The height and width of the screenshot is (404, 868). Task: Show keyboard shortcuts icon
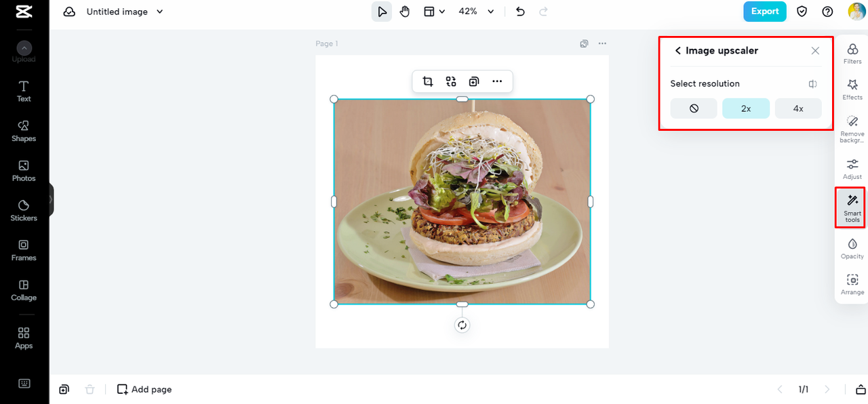pyautogui.click(x=24, y=384)
